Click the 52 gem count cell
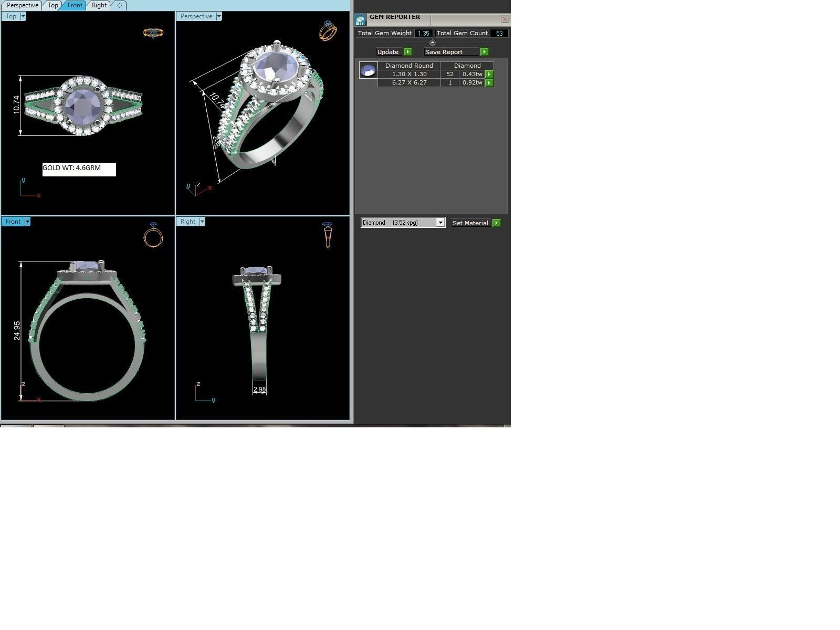 [x=450, y=74]
